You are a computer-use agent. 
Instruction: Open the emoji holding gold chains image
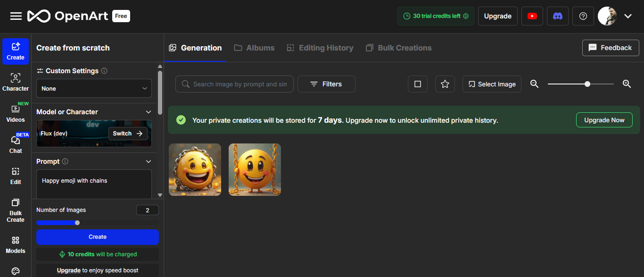pos(255,169)
